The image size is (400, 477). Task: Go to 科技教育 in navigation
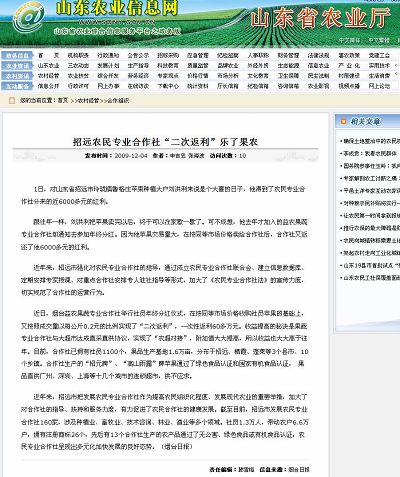tap(168, 66)
